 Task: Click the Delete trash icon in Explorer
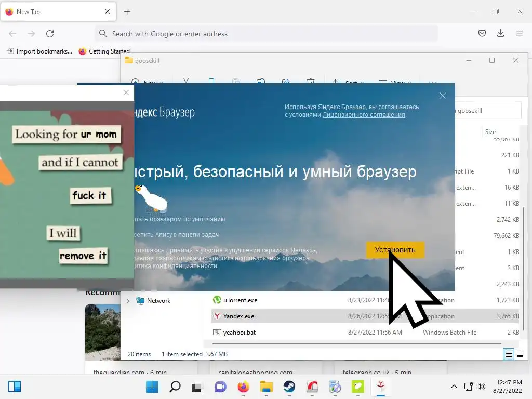point(311,81)
